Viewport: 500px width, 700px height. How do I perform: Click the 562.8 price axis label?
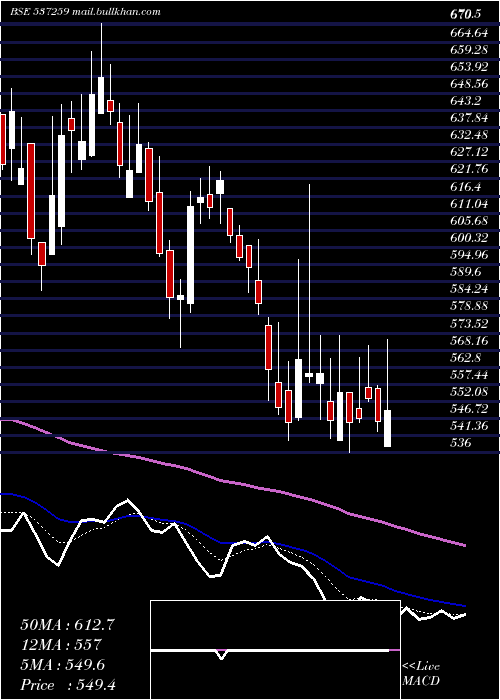[x=466, y=358]
